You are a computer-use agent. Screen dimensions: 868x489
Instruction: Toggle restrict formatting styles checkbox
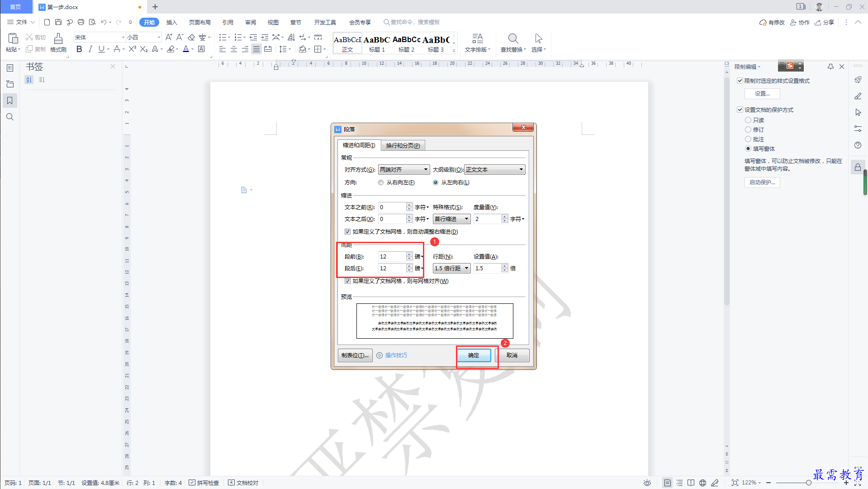(x=740, y=81)
